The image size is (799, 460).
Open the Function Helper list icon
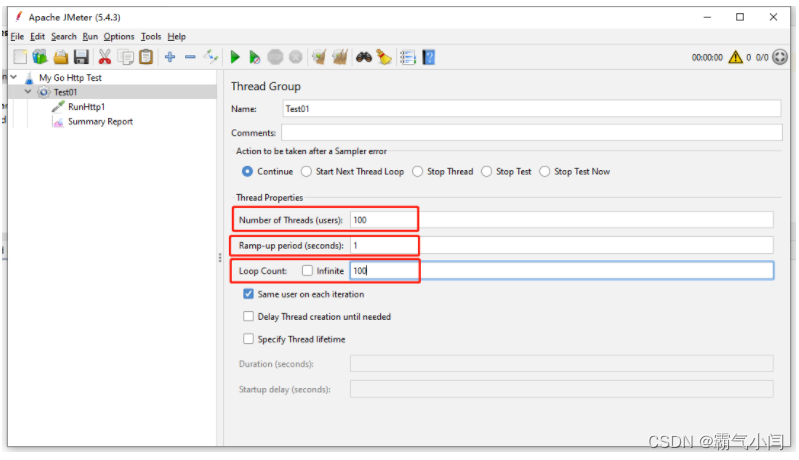pyautogui.click(x=408, y=57)
